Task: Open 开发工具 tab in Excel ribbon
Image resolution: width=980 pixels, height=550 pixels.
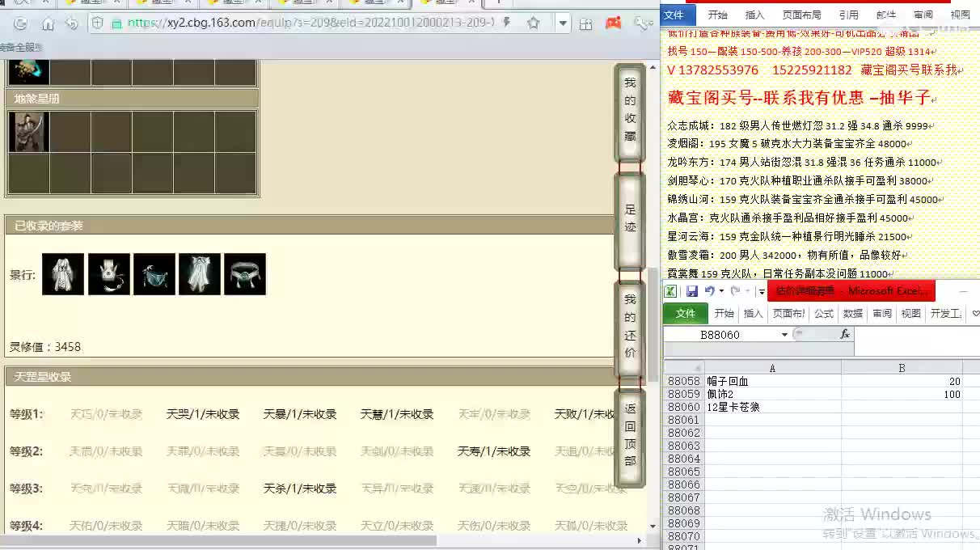Action: click(945, 314)
